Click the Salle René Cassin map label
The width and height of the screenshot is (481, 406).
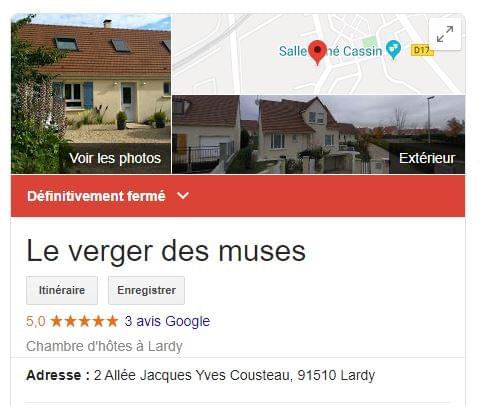330,51
